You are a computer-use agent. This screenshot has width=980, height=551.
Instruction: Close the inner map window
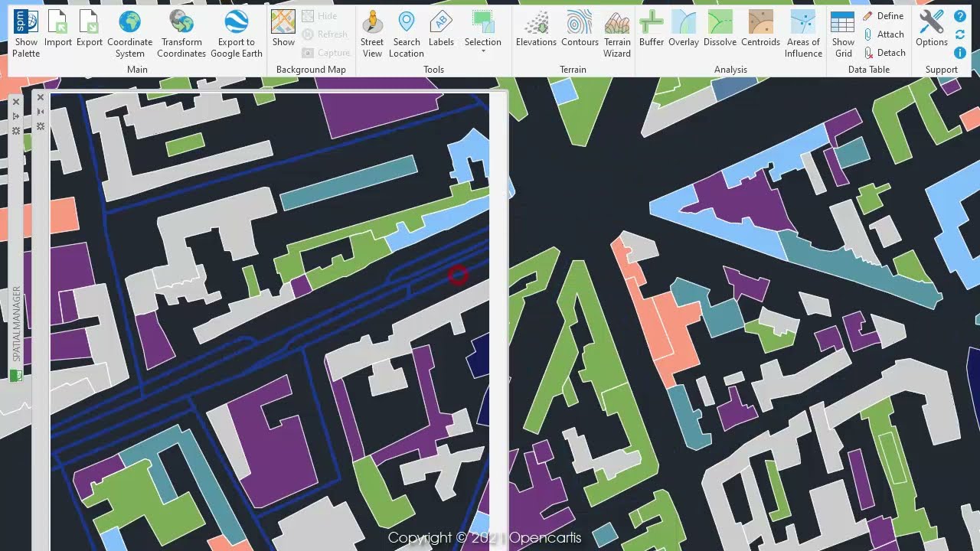41,98
